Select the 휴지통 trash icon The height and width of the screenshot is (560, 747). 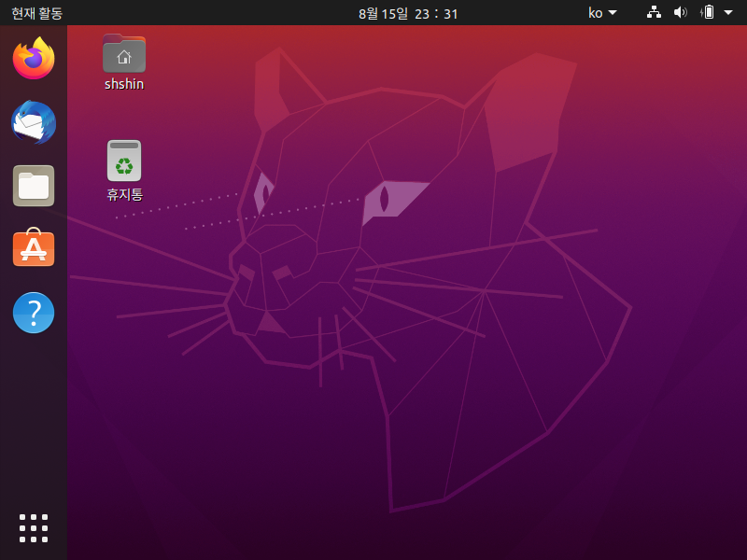[x=124, y=161]
